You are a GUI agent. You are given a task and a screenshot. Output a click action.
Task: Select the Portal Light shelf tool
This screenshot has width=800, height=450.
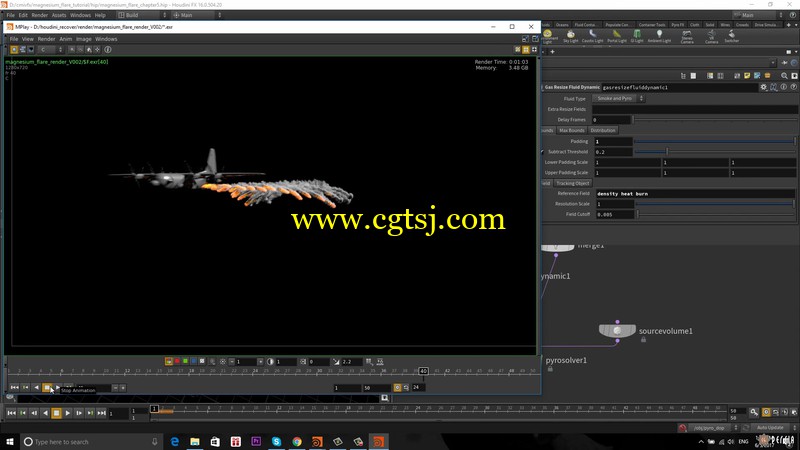click(x=616, y=36)
